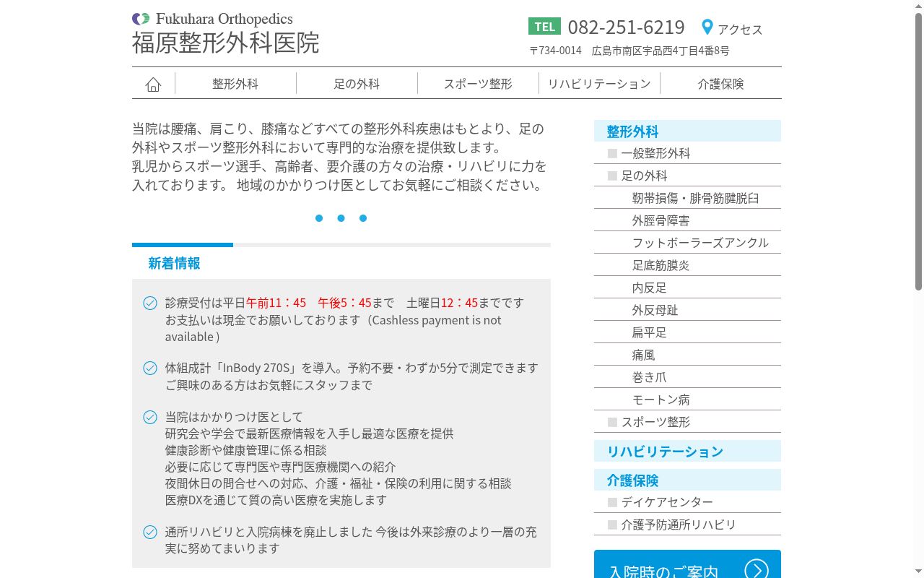Click the 福原整形外科医院 site title
This screenshot has width=924, height=578.
(x=225, y=43)
